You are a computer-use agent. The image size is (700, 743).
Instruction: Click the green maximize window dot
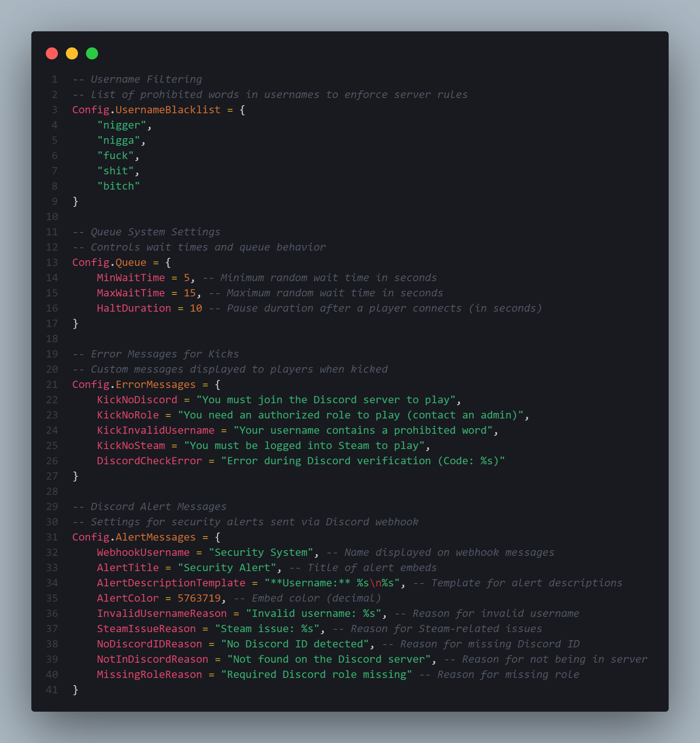pyautogui.click(x=92, y=53)
